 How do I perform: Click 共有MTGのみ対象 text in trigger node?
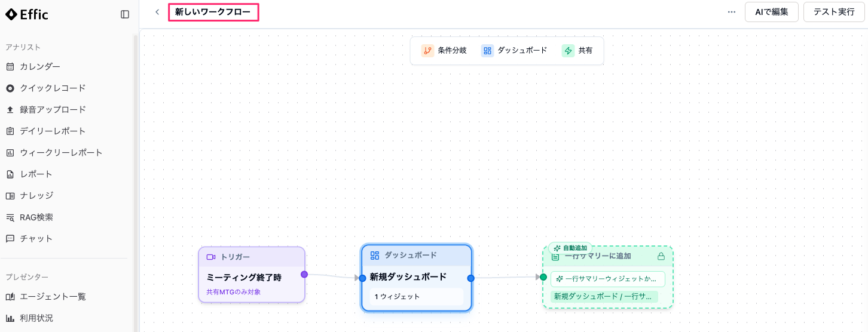point(234,292)
